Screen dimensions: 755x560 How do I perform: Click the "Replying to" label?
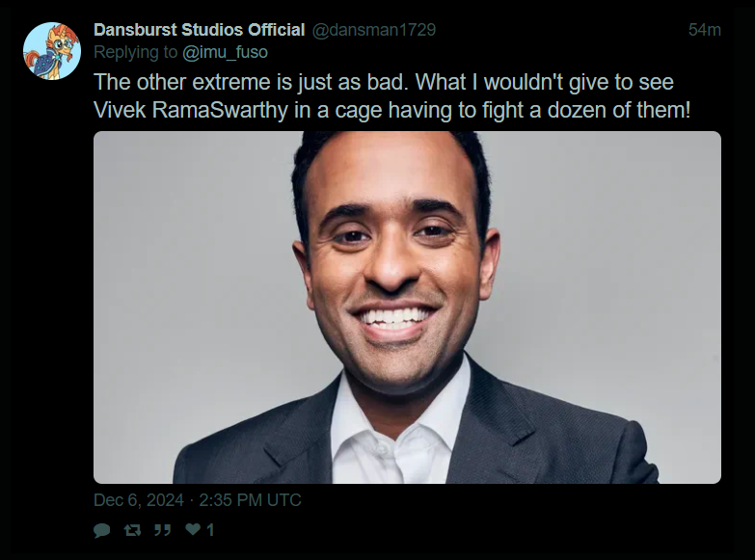135,52
